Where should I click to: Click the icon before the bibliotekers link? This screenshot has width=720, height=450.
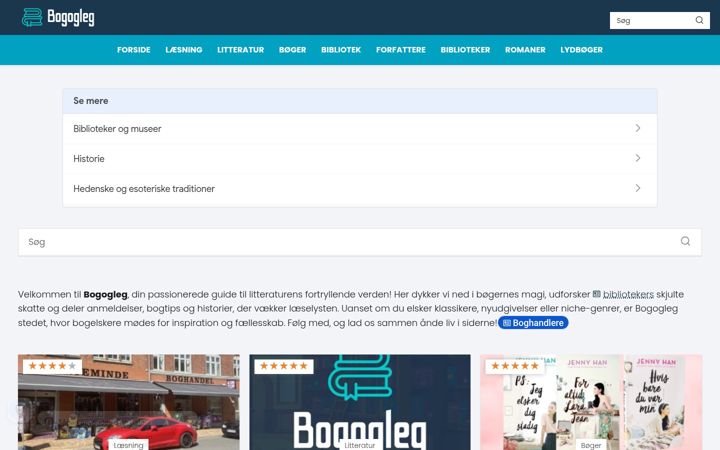coord(596,294)
